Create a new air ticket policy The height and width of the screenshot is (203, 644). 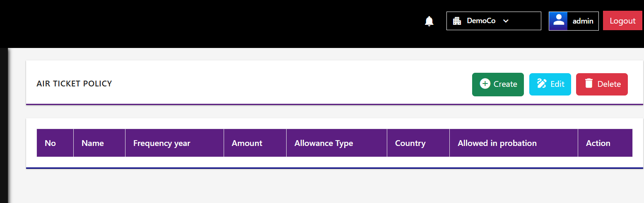pyautogui.click(x=498, y=84)
